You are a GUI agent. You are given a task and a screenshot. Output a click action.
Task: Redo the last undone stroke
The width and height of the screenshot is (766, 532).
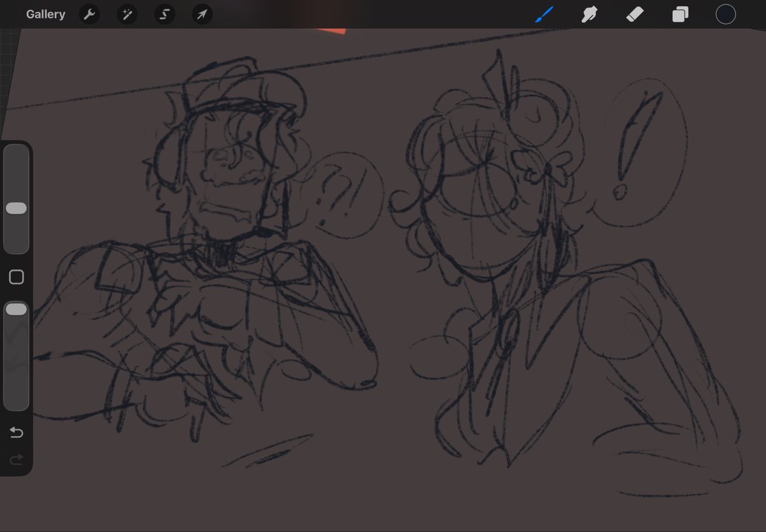tap(16, 459)
